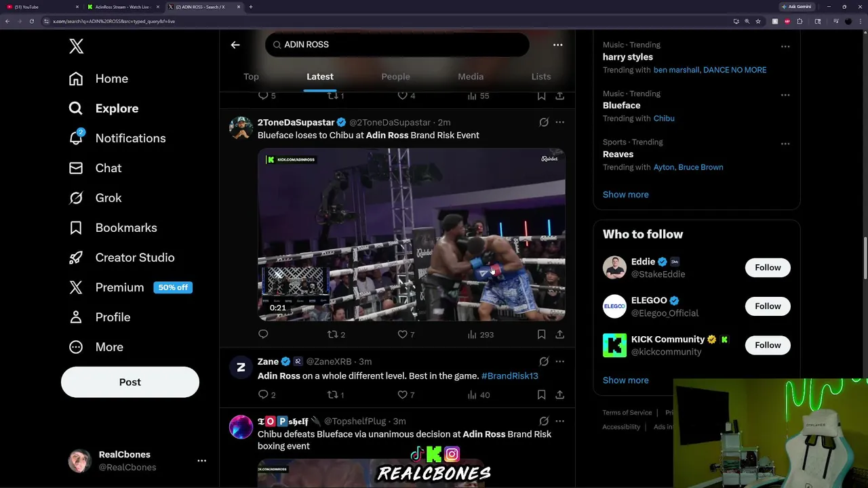Open options for Blueface trend

coord(785,95)
